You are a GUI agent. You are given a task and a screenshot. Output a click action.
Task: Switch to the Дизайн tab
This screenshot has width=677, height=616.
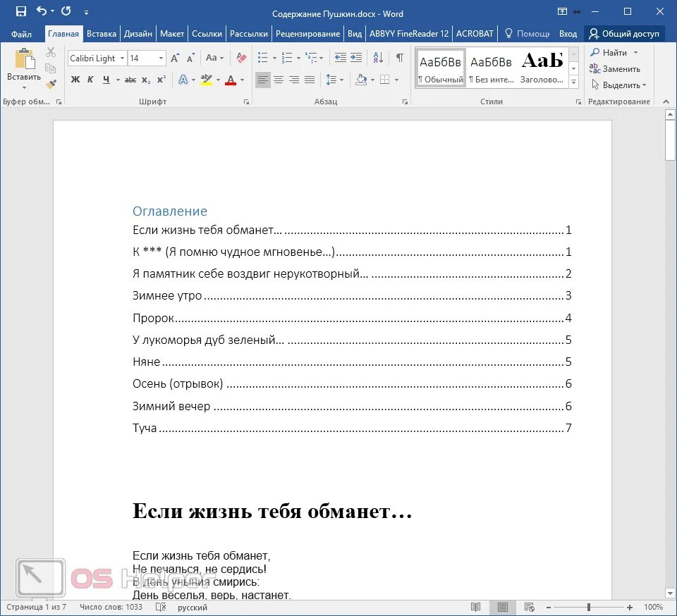pos(138,34)
